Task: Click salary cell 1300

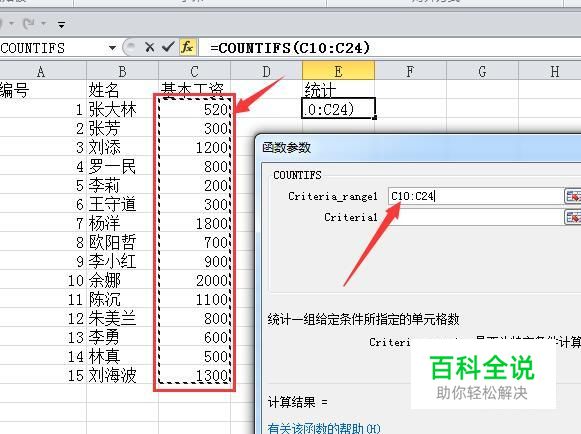Action: (x=194, y=375)
